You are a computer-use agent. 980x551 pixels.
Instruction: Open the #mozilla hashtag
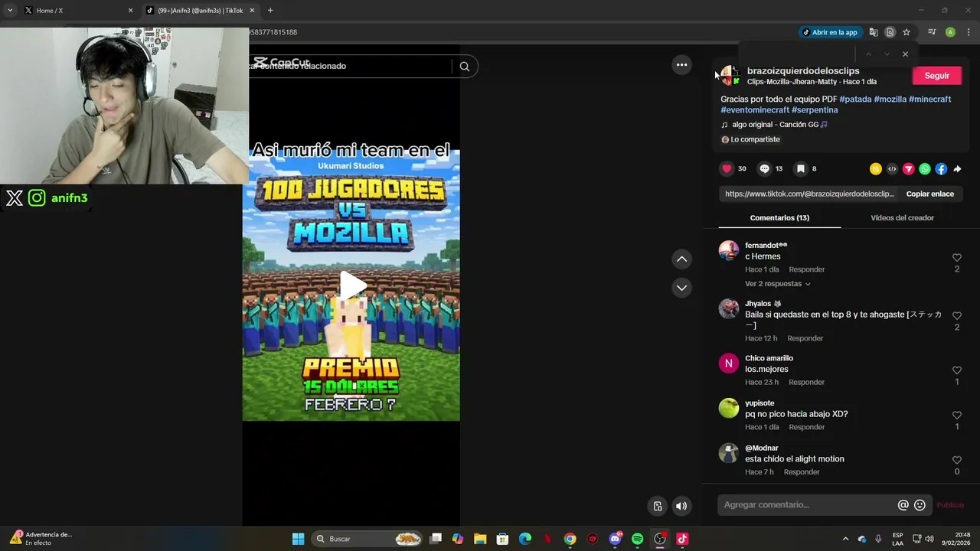pyautogui.click(x=890, y=99)
